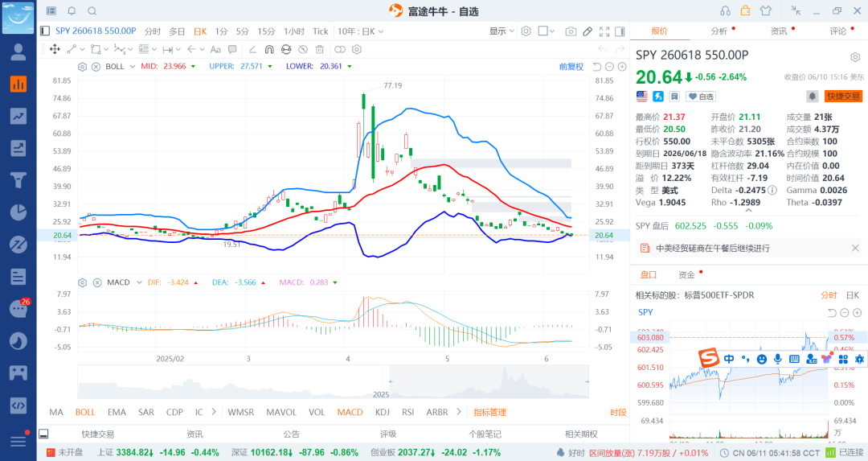
Task: Open the market trend line sidebar icon
Action: [x=18, y=116]
